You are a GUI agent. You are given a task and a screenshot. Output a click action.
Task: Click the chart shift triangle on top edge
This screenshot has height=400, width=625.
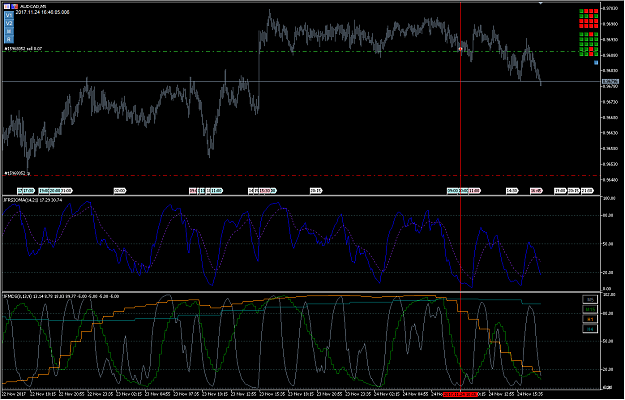click(541, 3)
